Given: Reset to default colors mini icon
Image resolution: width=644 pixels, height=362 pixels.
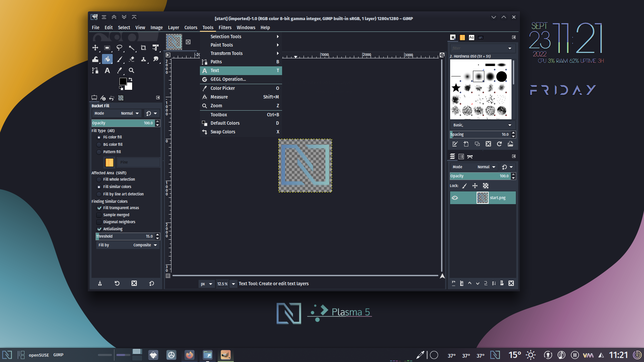Looking at the screenshot, I should [x=121, y=88].
